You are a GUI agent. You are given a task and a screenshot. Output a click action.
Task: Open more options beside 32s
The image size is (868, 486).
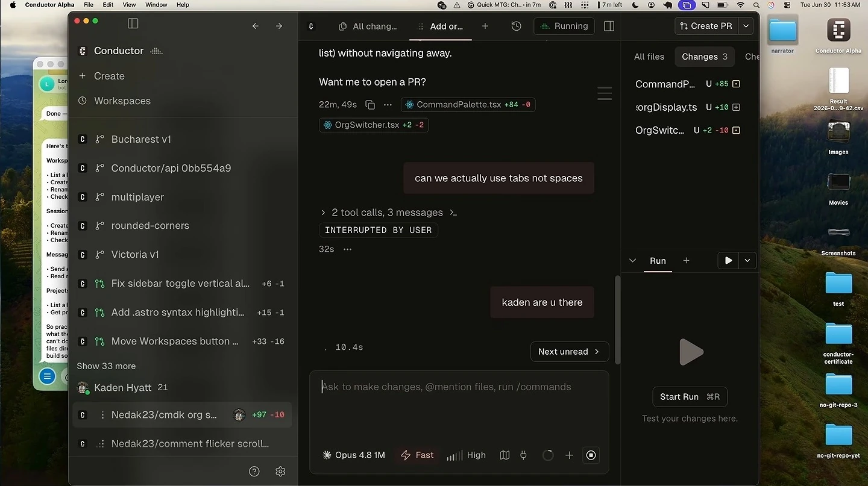[347, 249]
